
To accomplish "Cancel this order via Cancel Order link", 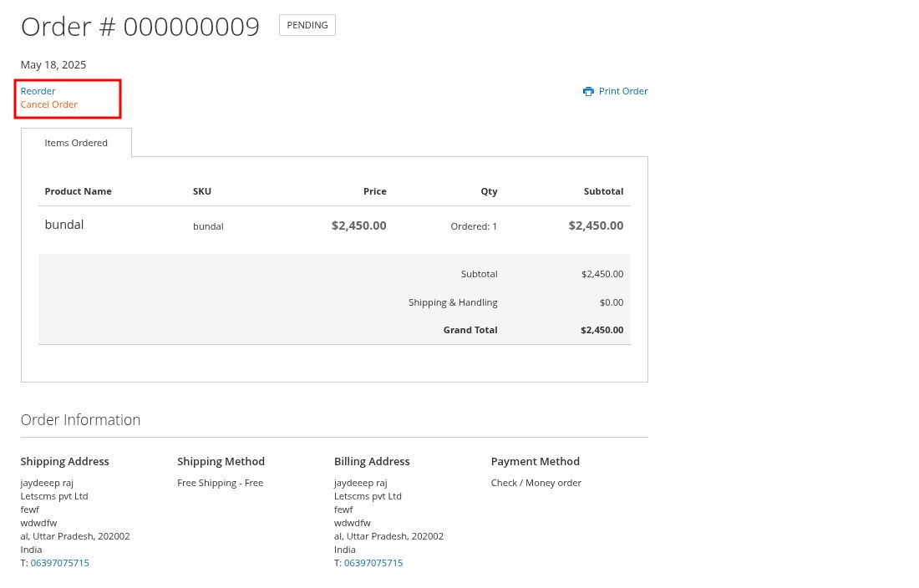I will [x=48, y=104].
